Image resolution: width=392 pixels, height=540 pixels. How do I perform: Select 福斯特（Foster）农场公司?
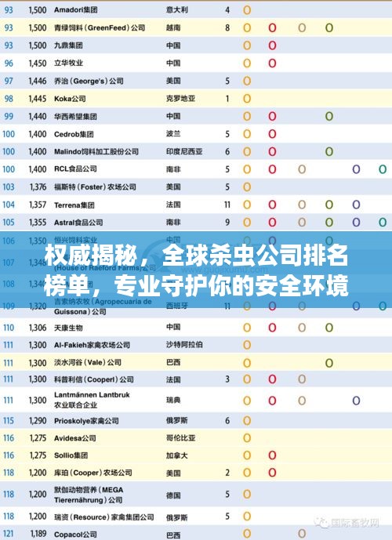tap(95, 187)
